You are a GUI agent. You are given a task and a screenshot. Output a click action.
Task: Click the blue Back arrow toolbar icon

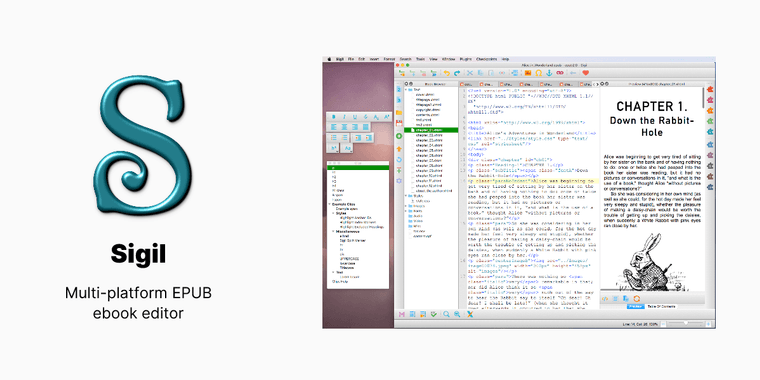pyautogui.click(x=573, y=73)
